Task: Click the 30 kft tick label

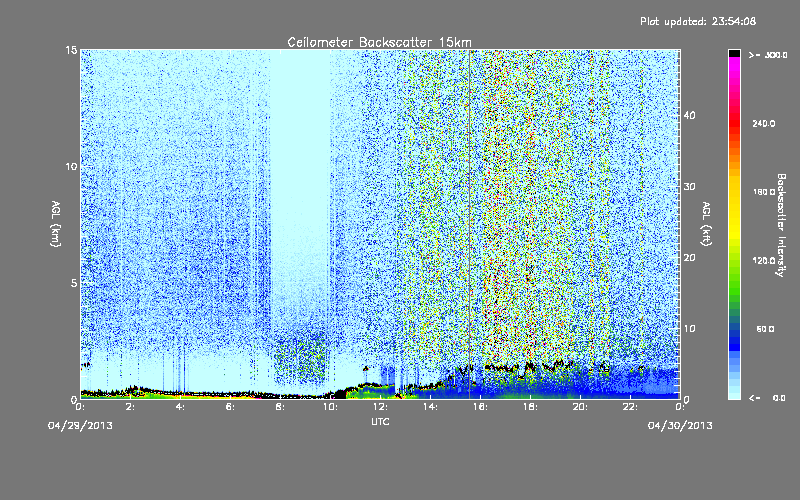Action: (689, 187)
